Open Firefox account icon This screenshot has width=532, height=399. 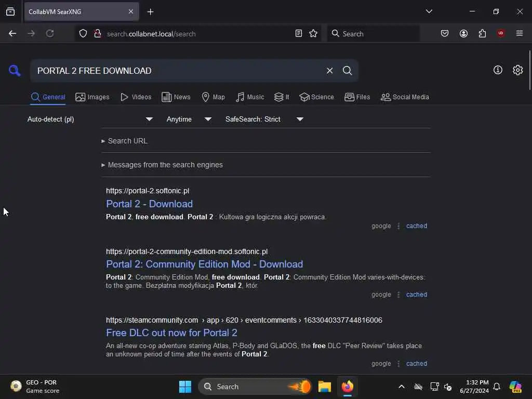pos(463,34)
